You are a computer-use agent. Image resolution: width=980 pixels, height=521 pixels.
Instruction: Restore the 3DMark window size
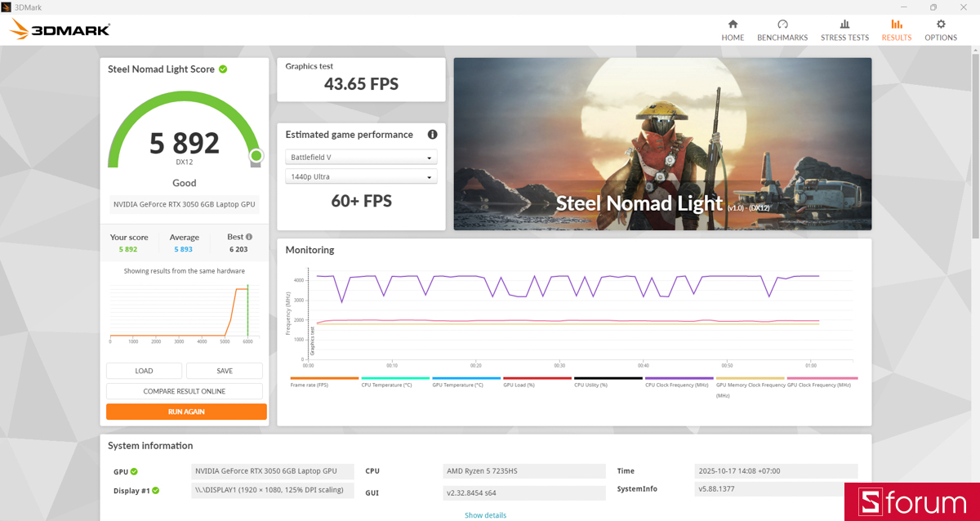coord(933,7)
